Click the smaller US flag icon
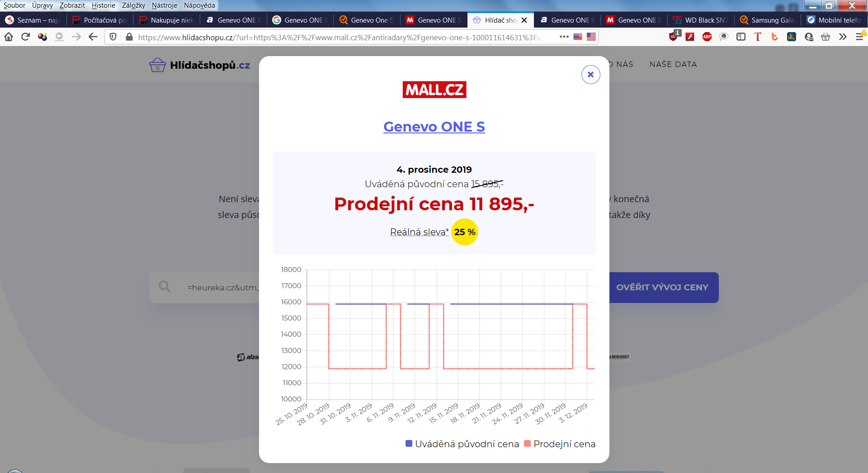This screenshot has width=868, height=473. [x=578, y=37]
